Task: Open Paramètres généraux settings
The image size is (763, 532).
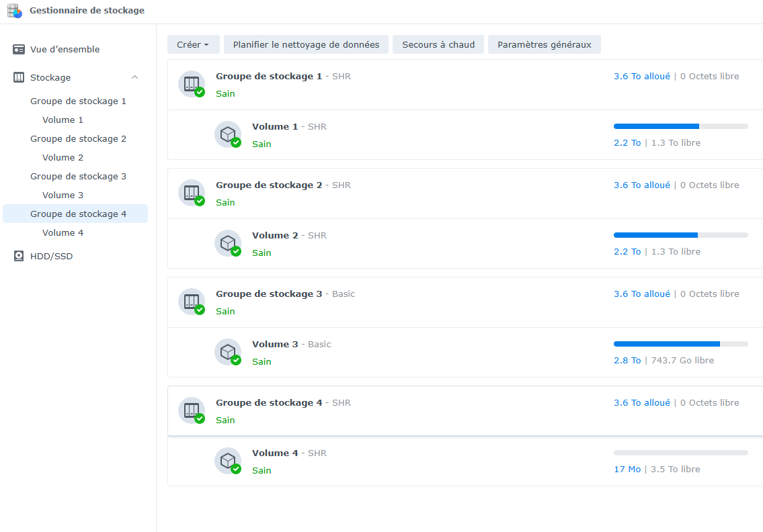Action: [544, 45]
